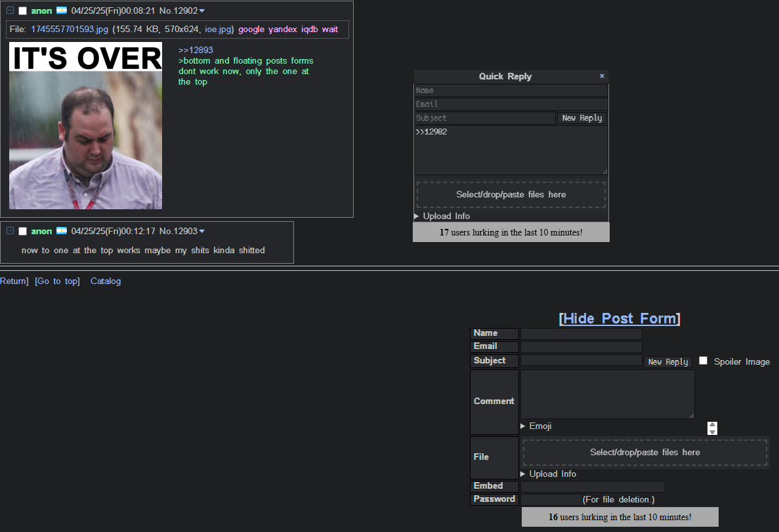Search image with google link
The height and width of the screenshot is (532, 779).
(251, 30)
